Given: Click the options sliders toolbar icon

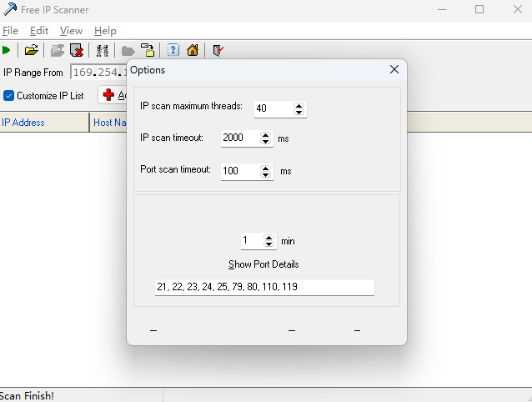Looking at the screenshot, I should pos(103,51).
